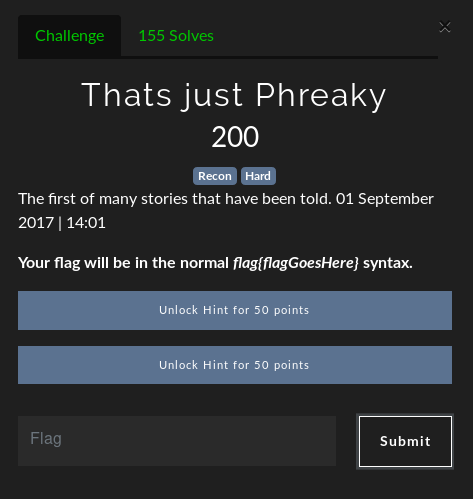Click the "14:01" time in description
Screen dimensions: 473x499
point(86,223)
